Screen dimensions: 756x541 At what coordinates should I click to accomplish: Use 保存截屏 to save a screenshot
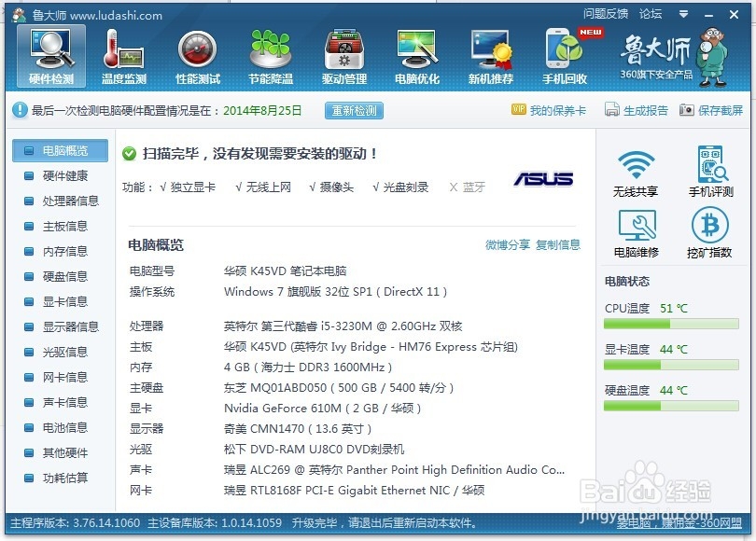click(722, 111)
